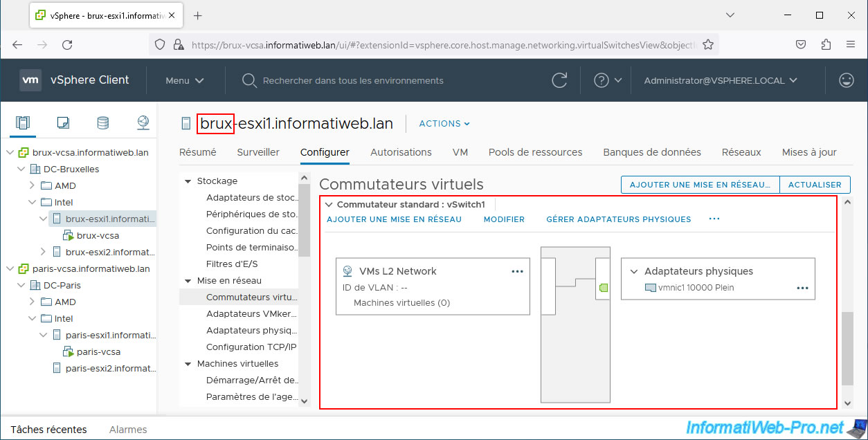Open the Networking inventory view

tap(143, 123)
